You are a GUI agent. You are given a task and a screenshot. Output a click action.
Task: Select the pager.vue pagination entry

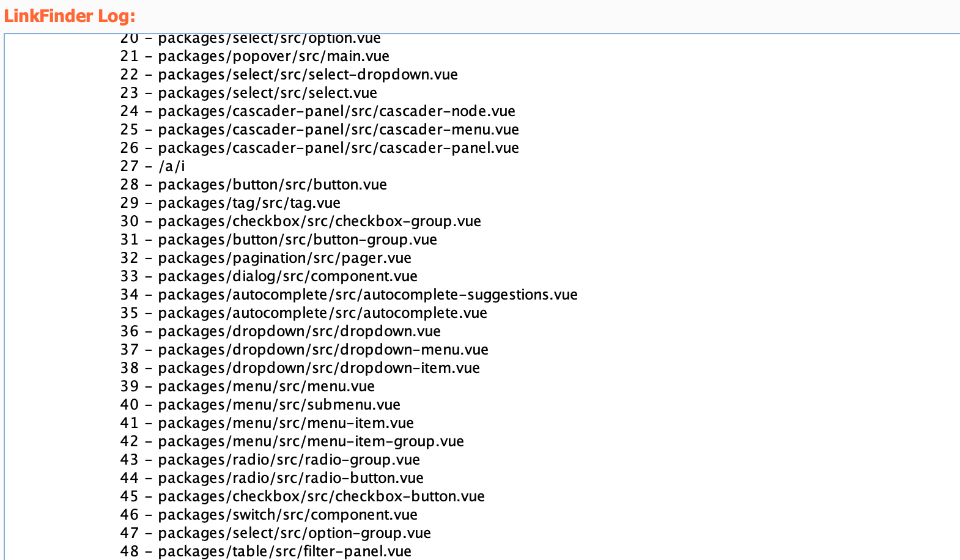pos(284,258)
